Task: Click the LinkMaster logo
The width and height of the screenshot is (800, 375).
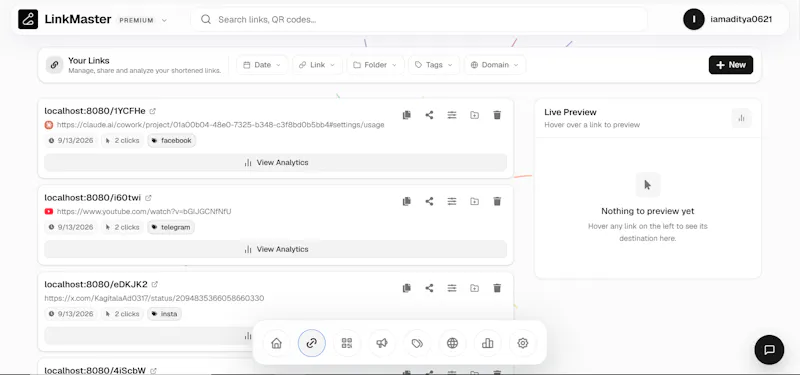Action: 28,19
